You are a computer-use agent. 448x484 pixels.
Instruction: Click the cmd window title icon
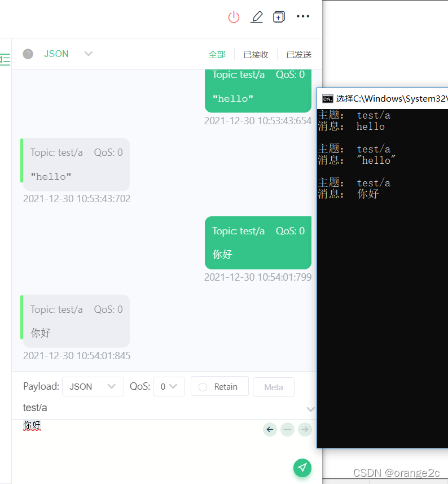[x=327, y=99]
